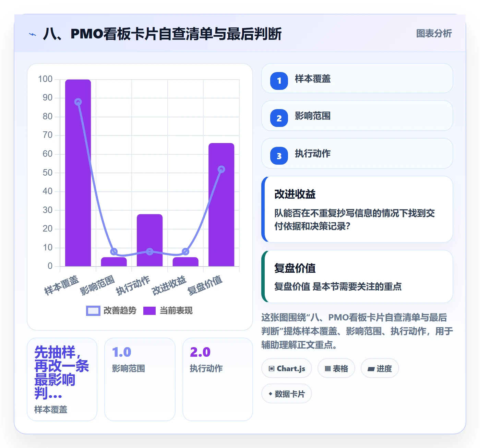The height and width of the screenshot is (448, 480).
Task: Click the page title 八、PMO看板卡片自查清单与最后判断
Action: point(163,34)
